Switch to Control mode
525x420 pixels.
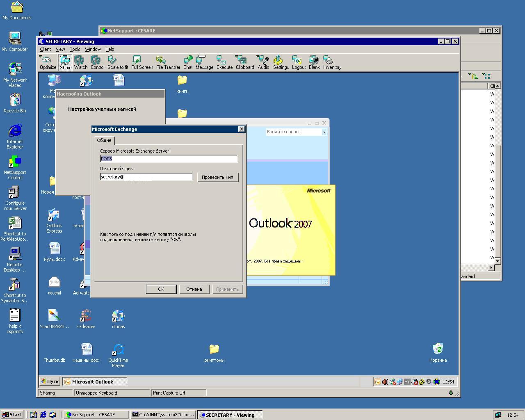pos(97,62)
